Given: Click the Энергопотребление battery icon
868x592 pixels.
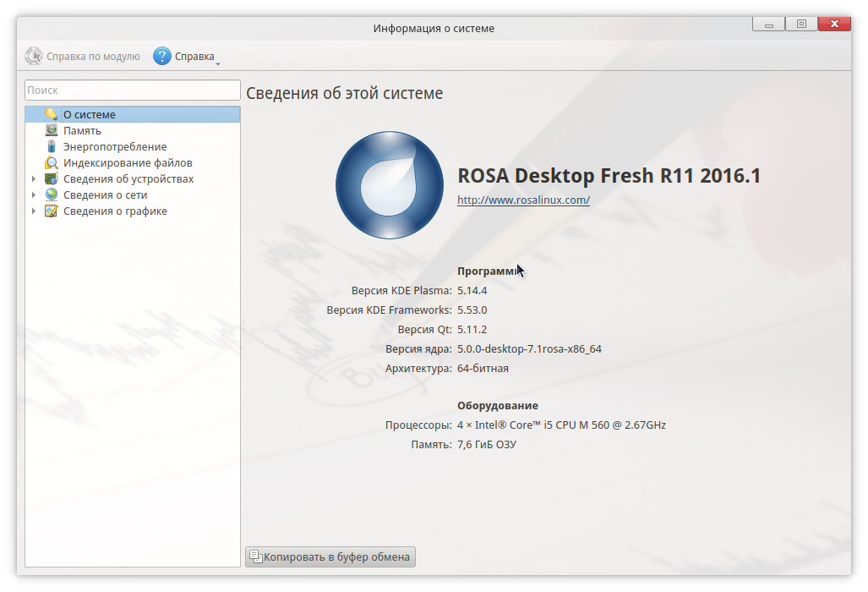Looking at the screenshot, I should [x=52, y=146].
